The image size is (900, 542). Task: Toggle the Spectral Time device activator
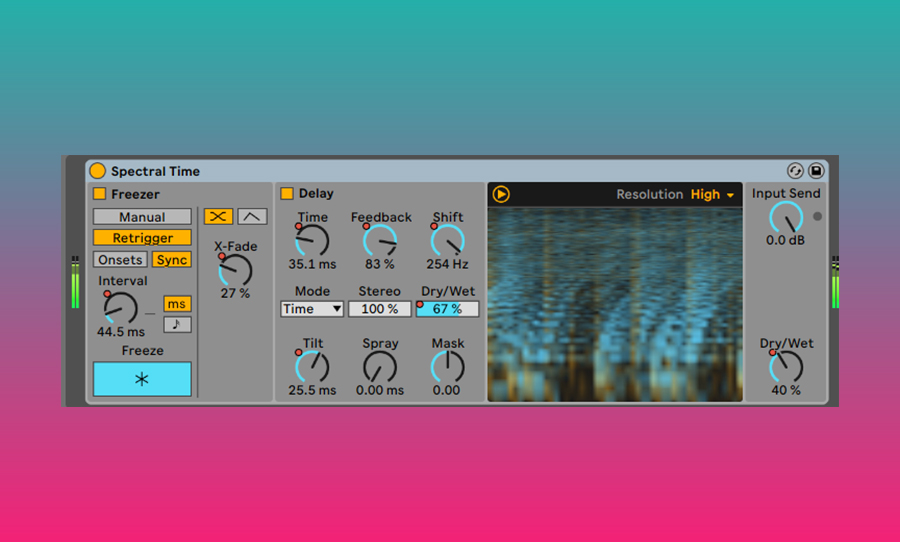tap(98, 171)
